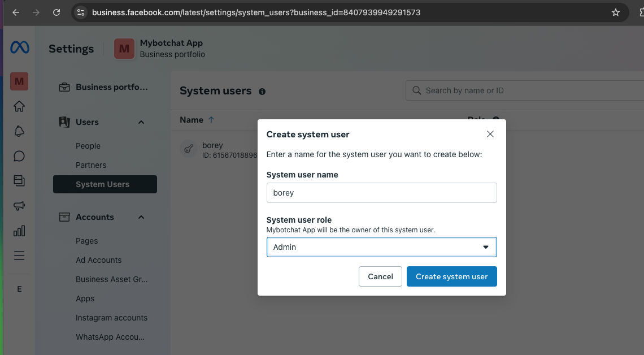The image size is (644, 355).
Task: Go to Ad Accounts settings
Action: tap(99, 260)
